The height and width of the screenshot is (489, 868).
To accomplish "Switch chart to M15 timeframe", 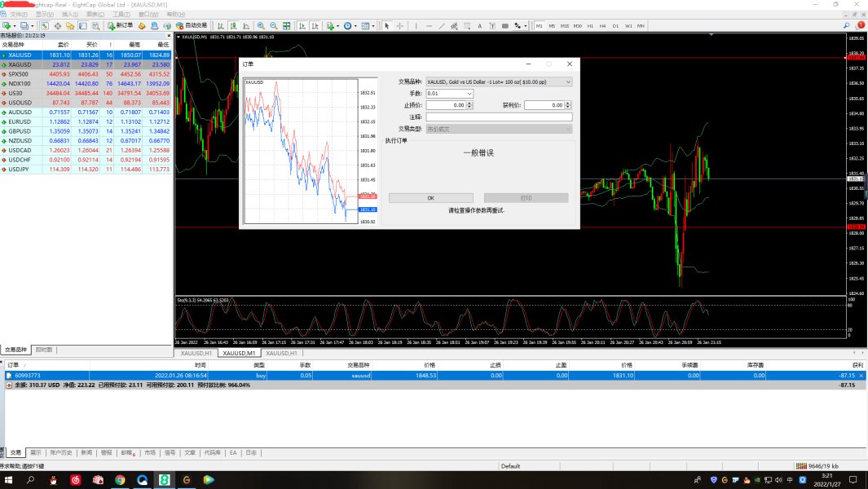I will pyautogui.click(x=565, y=25).
